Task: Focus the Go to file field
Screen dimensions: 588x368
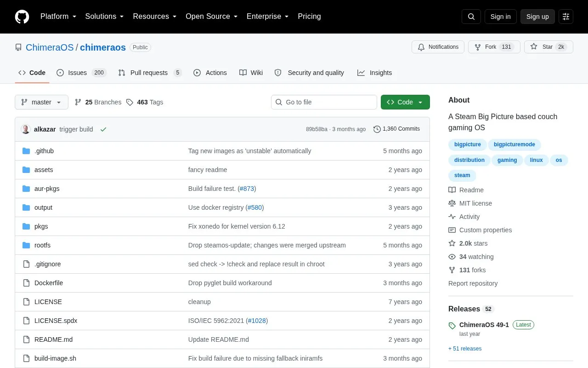Action: (324, 102)
